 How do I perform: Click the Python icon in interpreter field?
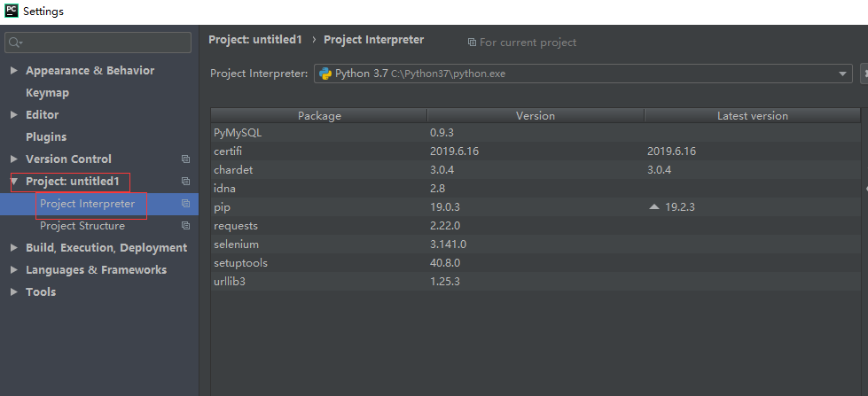(325, 74)
